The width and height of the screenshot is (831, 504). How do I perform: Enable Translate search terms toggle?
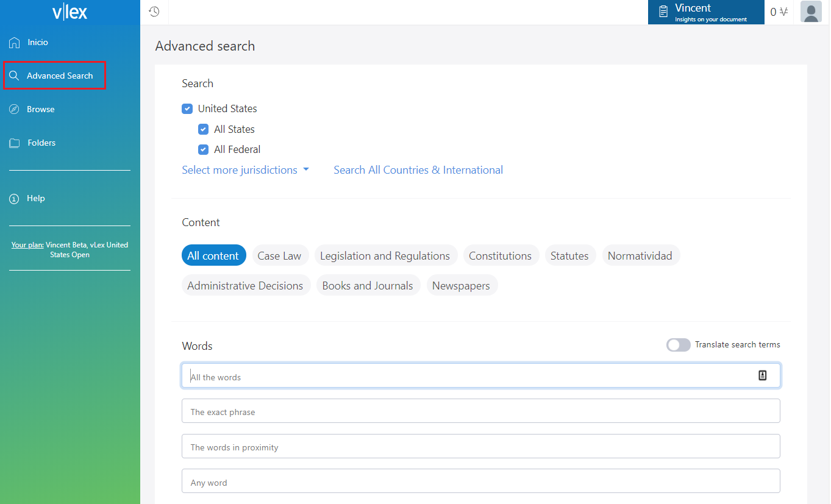click(x=678, y=345)
